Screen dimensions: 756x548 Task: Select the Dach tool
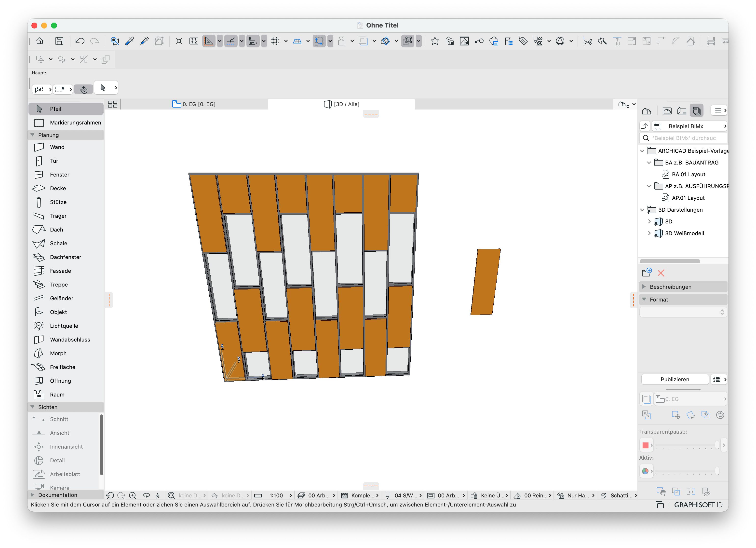66,230
